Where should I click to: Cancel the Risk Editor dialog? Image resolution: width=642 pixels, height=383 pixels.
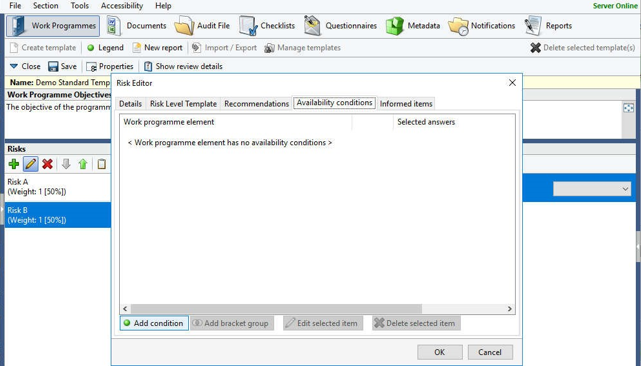coord(490,352)
